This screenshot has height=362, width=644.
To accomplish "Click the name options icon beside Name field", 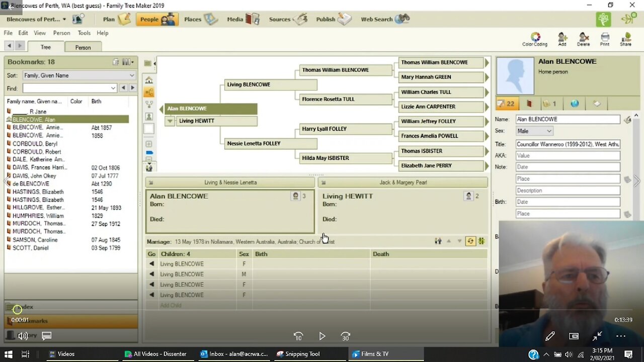I will [627, 120].
